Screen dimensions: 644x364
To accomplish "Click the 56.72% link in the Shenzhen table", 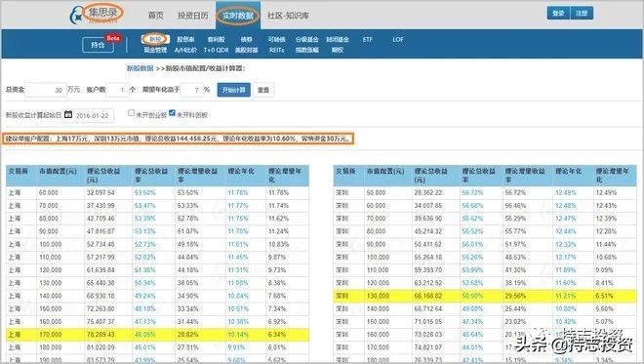I will 472,192.
